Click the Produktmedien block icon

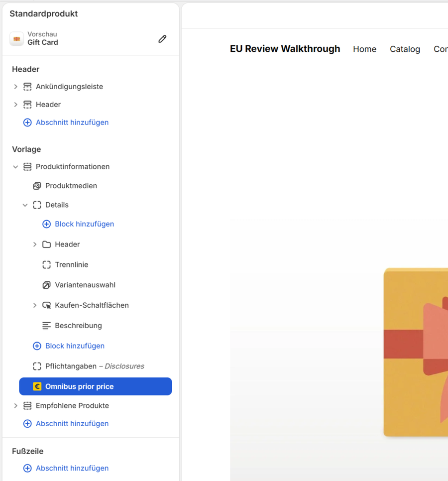click(x=37, y=186)
